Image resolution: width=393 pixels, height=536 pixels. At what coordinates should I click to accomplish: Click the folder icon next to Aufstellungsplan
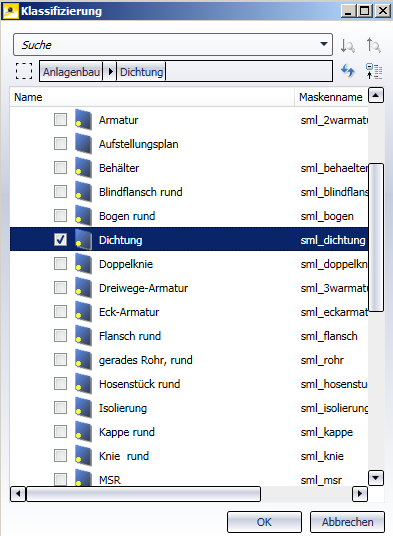(x=84, y=144)
